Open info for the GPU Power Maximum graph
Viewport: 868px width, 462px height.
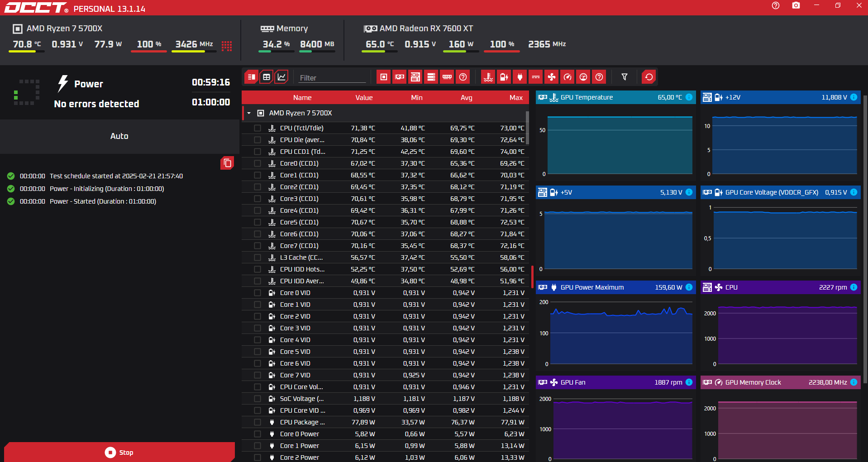(x=689, y=287)
